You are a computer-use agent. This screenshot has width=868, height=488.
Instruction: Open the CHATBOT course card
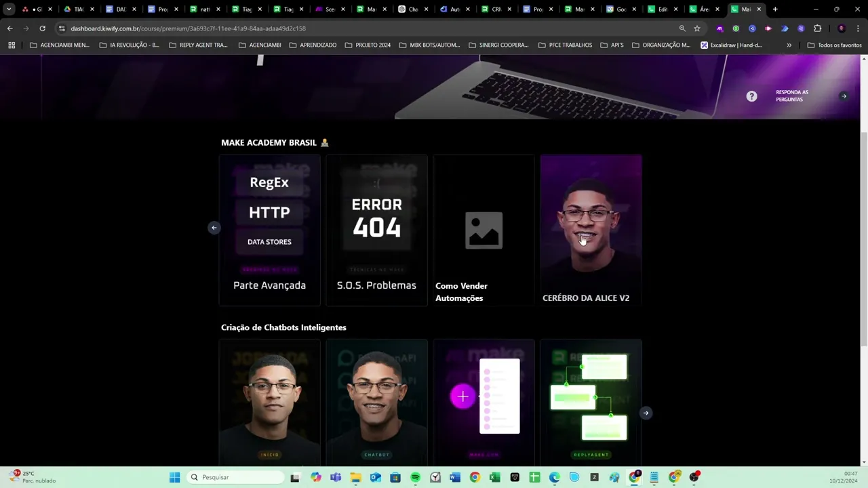pyautogui.click(x=376, y=403)
